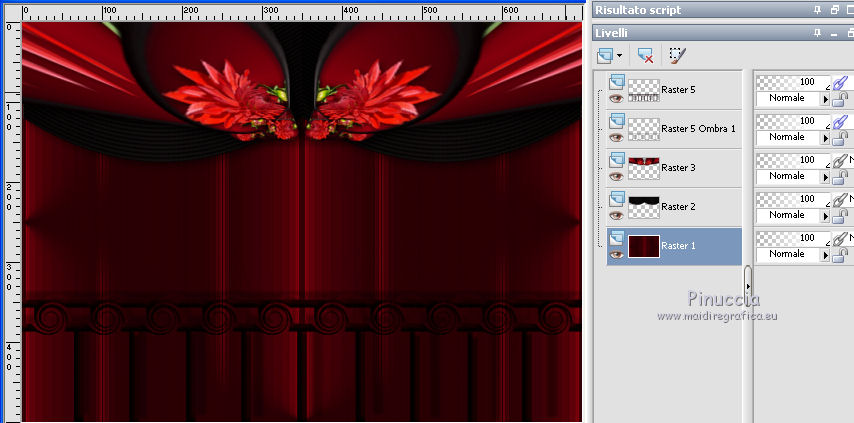Pin the Livelli palette
854x423 pixels.
click(x=817, y=33)
